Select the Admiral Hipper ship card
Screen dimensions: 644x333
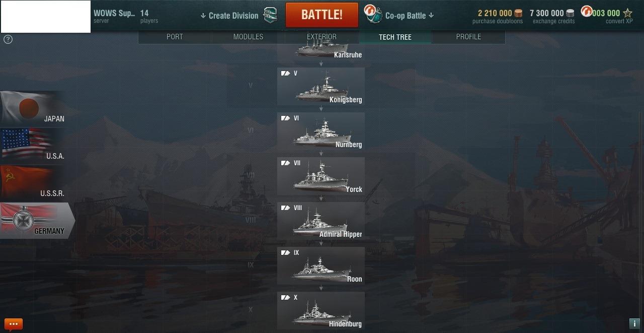[x=321, y=221]
